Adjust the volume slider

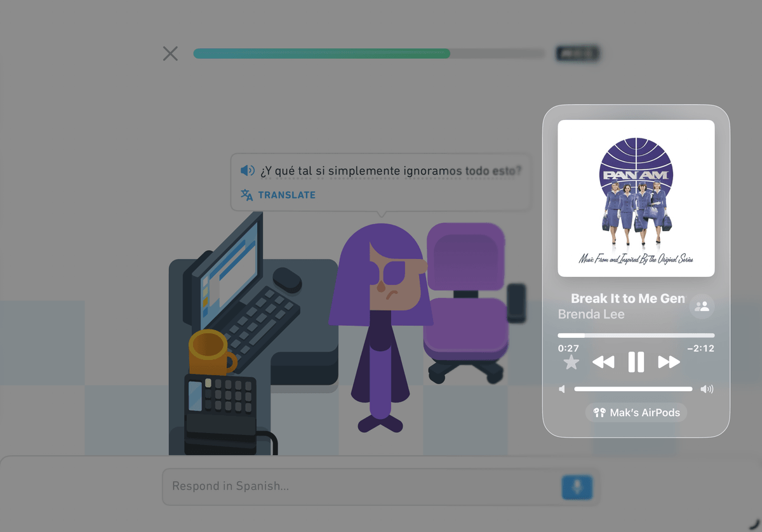coord(633,389)
